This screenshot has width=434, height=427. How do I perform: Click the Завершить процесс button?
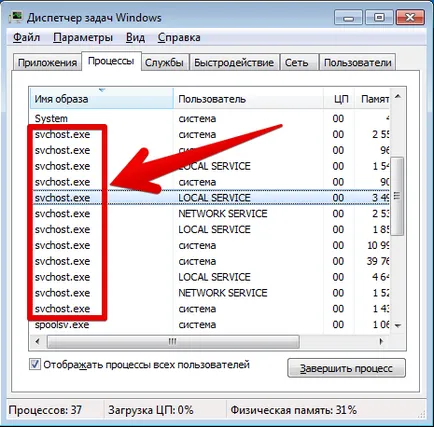pos(346,368)
